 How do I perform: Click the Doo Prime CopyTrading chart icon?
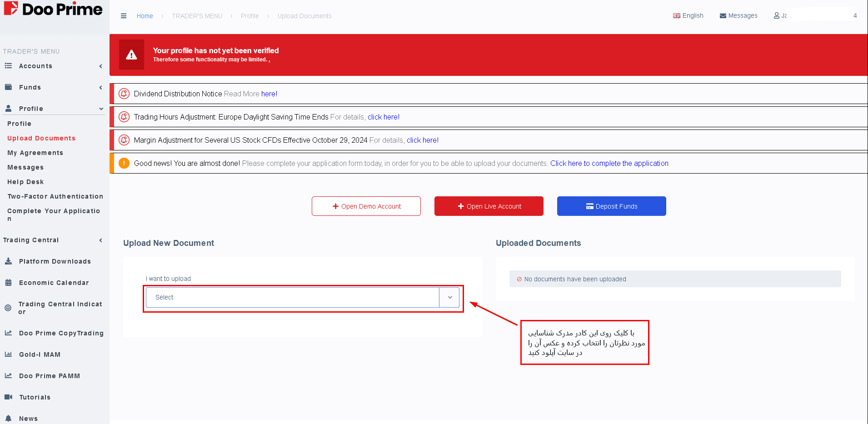(x=8, y=333)
